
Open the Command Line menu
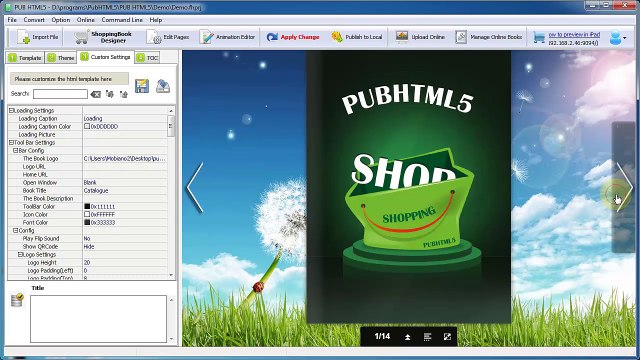click(122, 20)
